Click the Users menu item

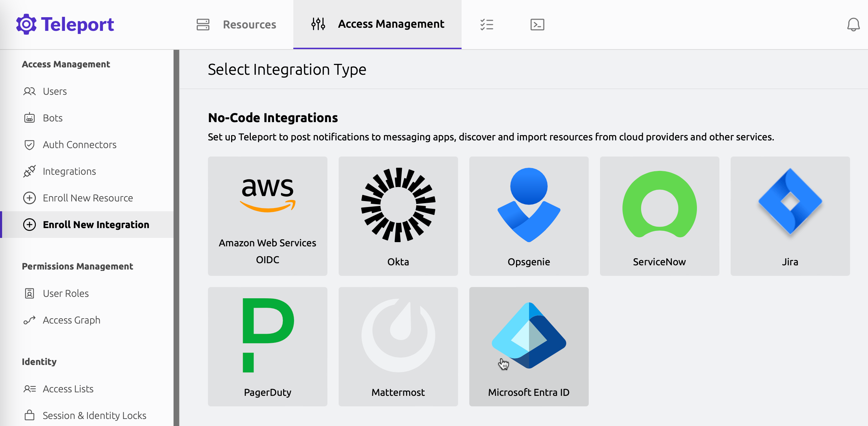click(x=54, y=91)
